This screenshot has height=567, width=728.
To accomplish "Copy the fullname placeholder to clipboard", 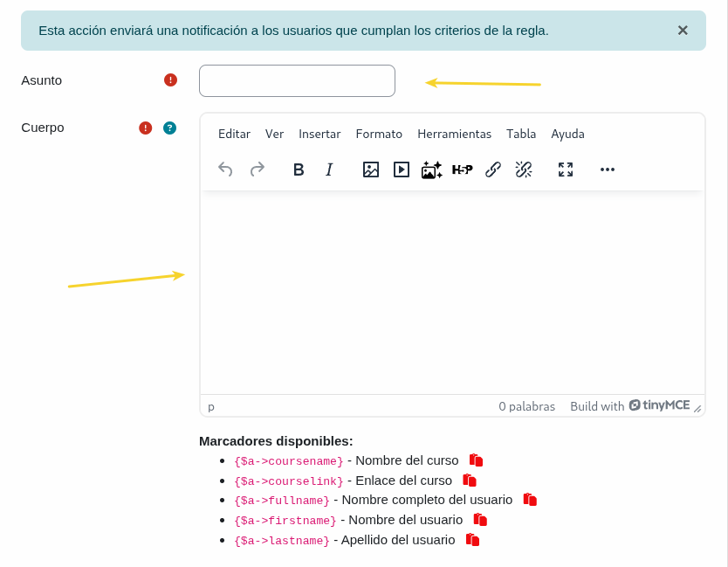I will (529, 499).
